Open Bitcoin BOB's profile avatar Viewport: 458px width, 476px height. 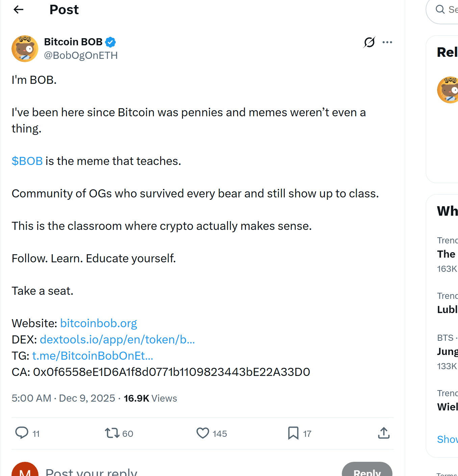pyautogui.click(x=25, y=48)
